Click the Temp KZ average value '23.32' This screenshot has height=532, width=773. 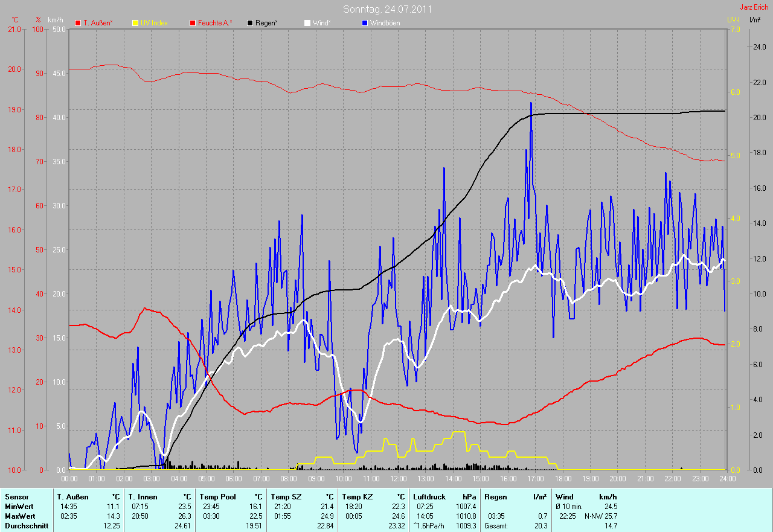[396, 526]
